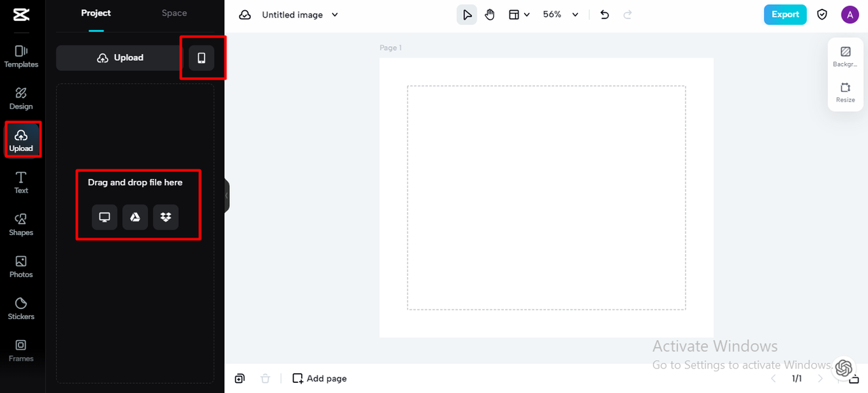Redo the last action
Image resolution: width=868 pixels, height=393 pixels.
pyautogui.click(x=627, y=14)
